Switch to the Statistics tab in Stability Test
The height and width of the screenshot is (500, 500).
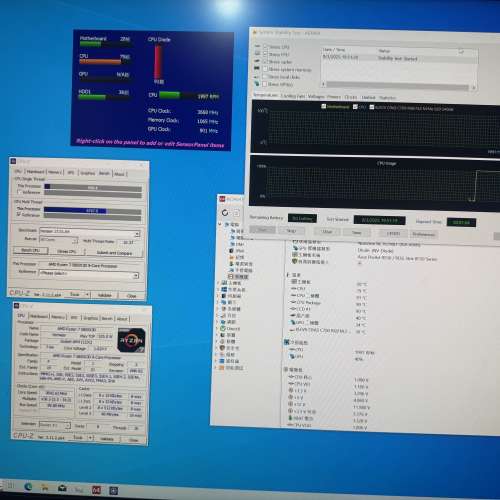[x=387, y=98]
